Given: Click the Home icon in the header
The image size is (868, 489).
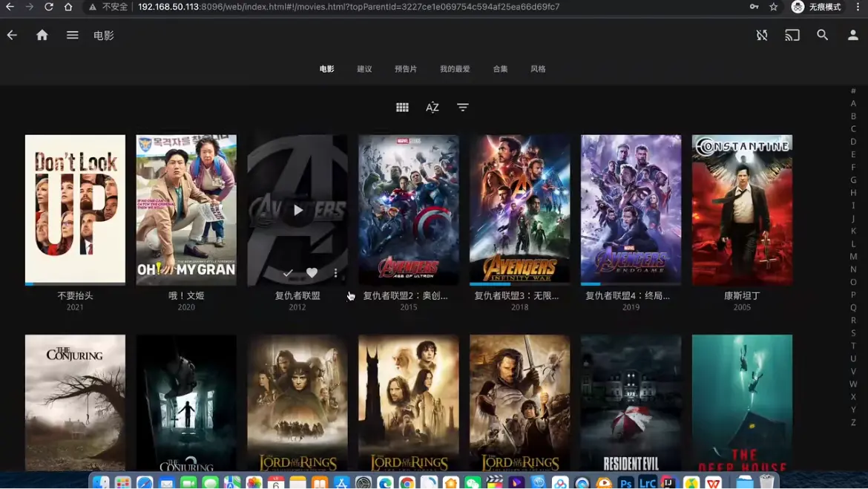Looking at the screenshot, I should coord(42,35).
